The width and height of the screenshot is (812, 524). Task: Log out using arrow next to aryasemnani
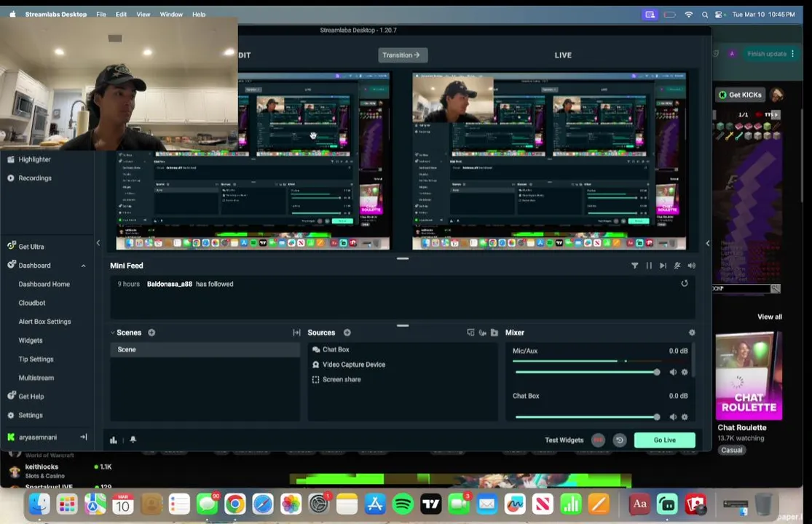[83, 437]
